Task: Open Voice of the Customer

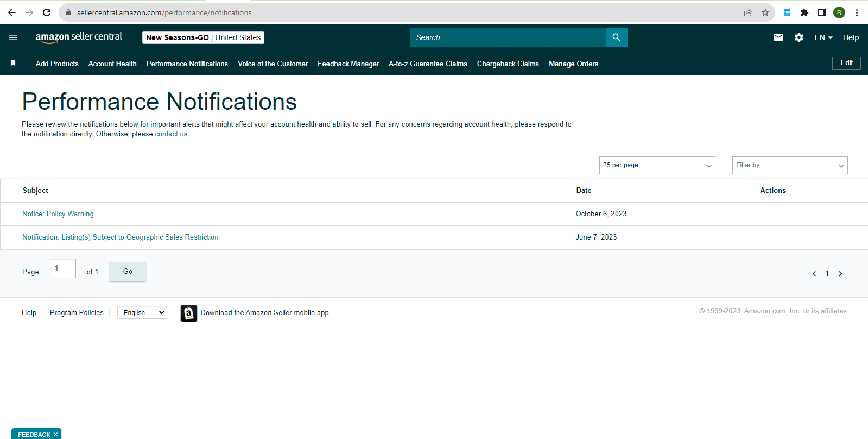Action: point(273,64)
